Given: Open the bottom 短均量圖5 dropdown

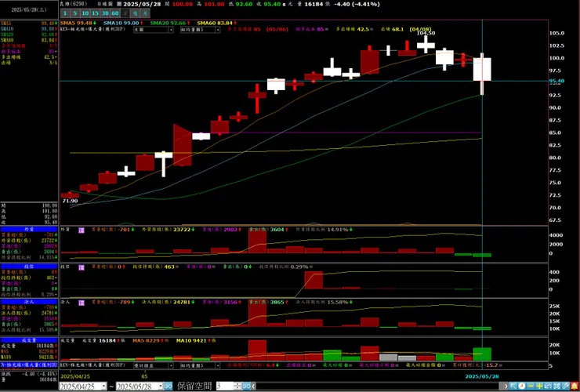Looking at the screenshot, I should point(200,365).
